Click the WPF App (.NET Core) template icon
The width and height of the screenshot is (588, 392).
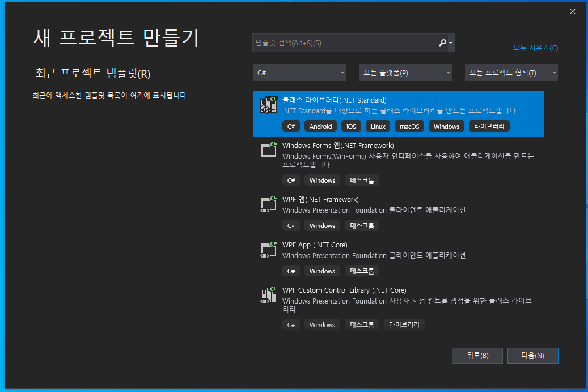[x=269, y=250]
